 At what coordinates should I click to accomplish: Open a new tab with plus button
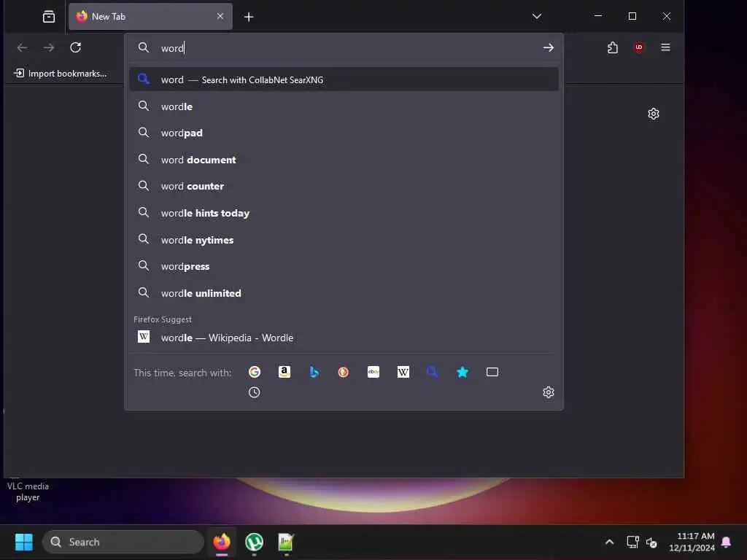pos(249,17)
